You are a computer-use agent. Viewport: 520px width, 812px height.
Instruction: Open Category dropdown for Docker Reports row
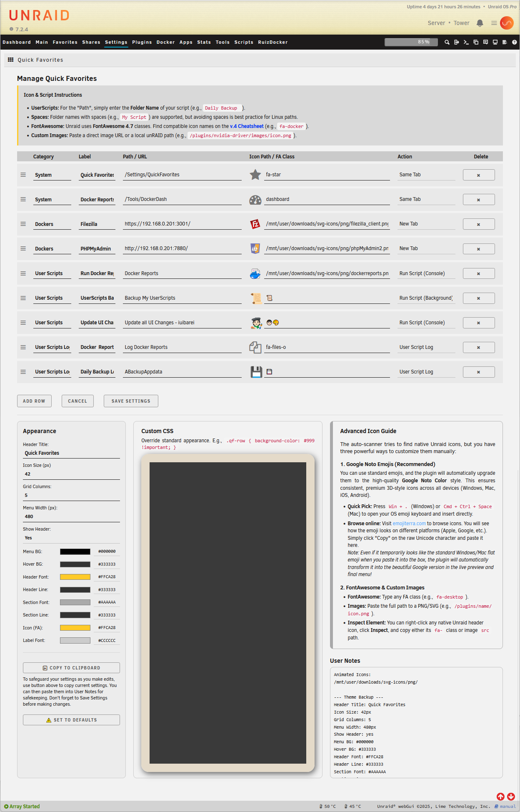52,200
